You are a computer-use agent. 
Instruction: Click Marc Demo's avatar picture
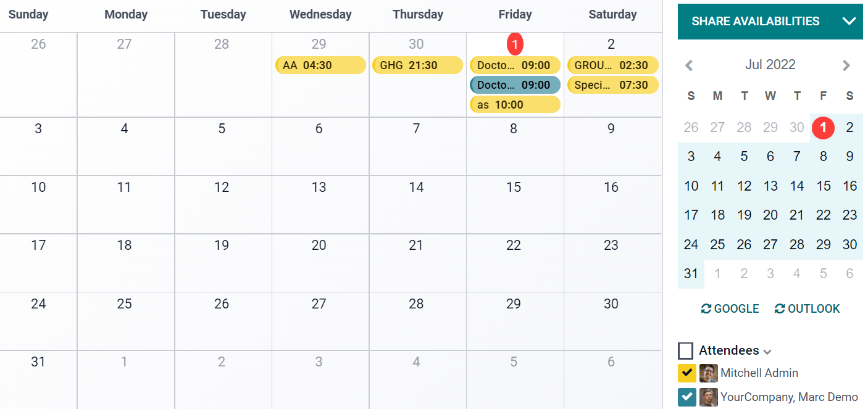tap(708, 397)
